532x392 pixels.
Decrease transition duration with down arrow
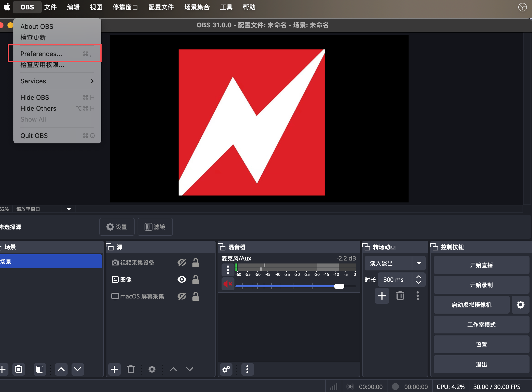419,283
